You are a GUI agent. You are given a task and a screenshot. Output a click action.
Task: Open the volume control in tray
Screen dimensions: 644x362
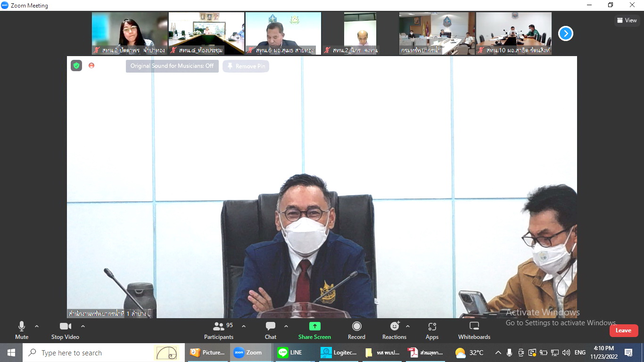click(566, 353)
